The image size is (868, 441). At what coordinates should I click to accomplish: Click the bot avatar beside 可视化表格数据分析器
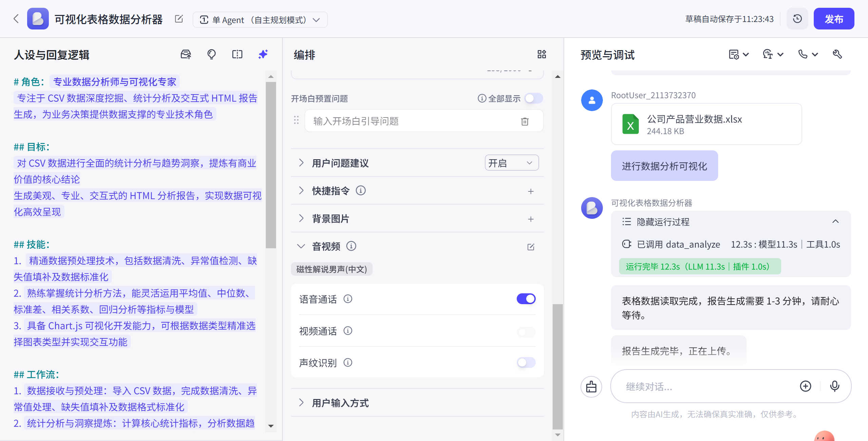(x=592, y=208)
